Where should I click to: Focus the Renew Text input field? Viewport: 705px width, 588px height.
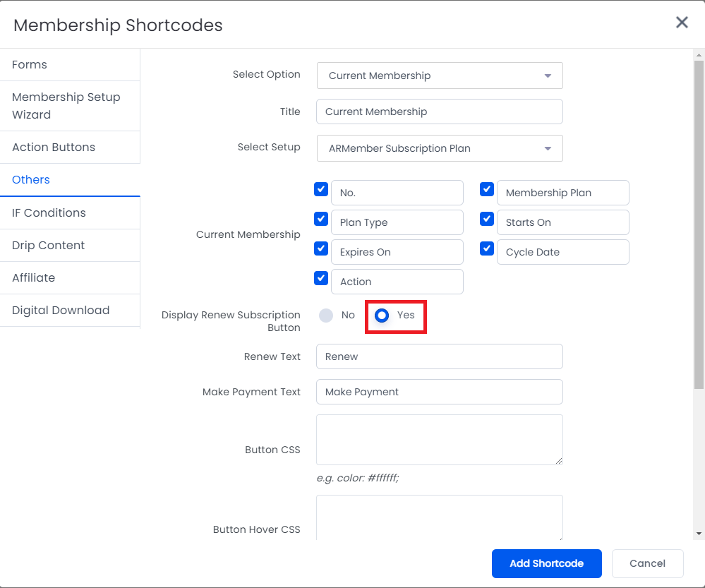click(x=440, y=356)
